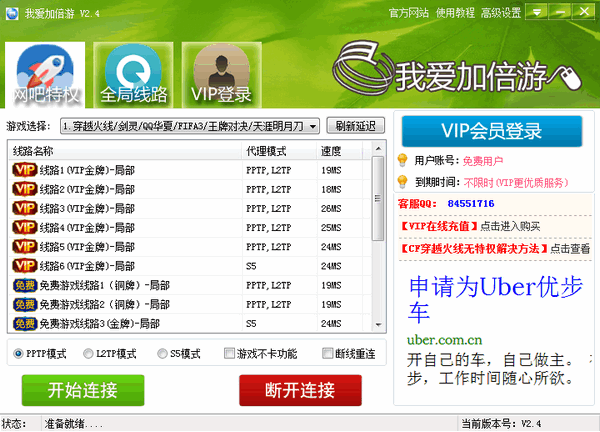600x432 pixels.
Task: Click VIP badge of 线路4 (VIP金牌)
Action: tap(25, 227)
